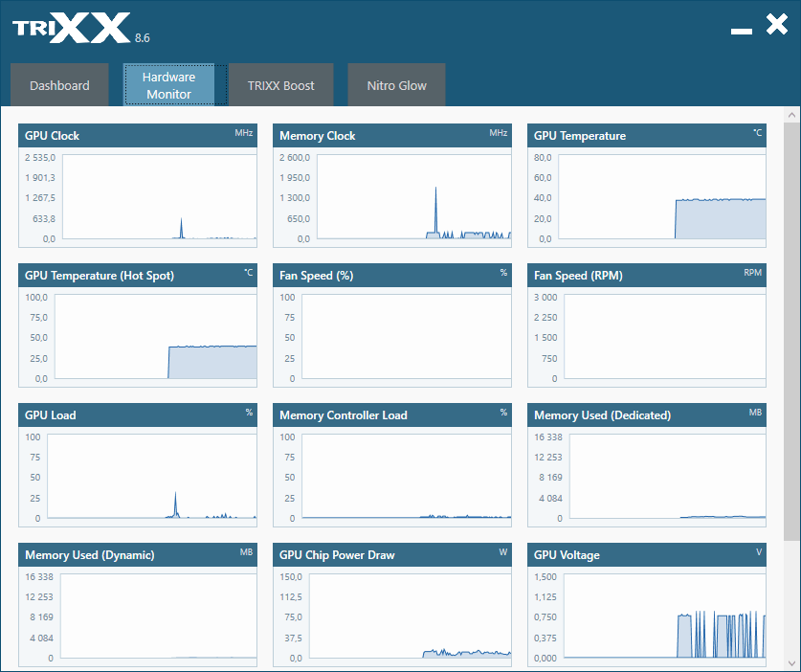Click the GPU Load graph

pos(152,477)
